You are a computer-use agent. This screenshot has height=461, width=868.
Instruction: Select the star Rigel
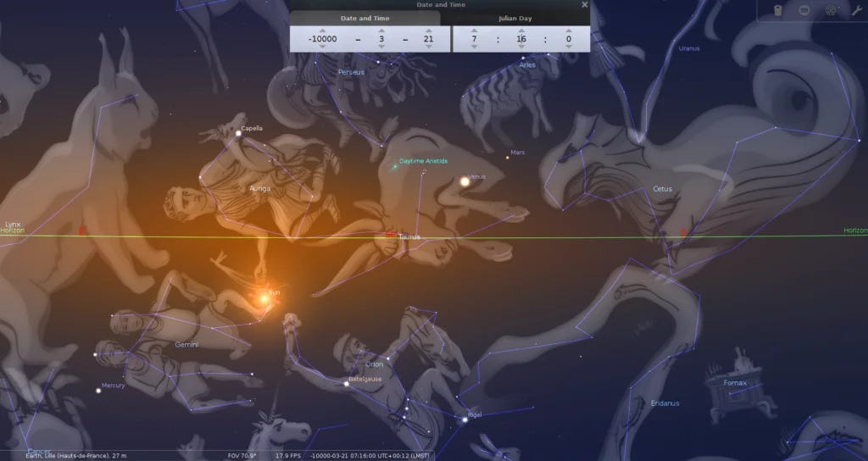click(x=465, y=420)
